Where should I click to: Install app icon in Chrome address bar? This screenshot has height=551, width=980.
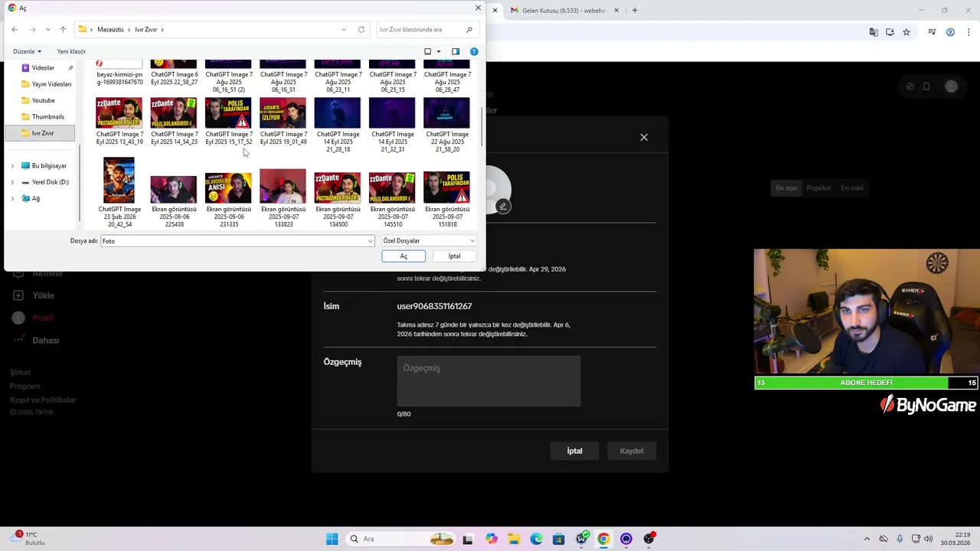(x=890, y=32)
